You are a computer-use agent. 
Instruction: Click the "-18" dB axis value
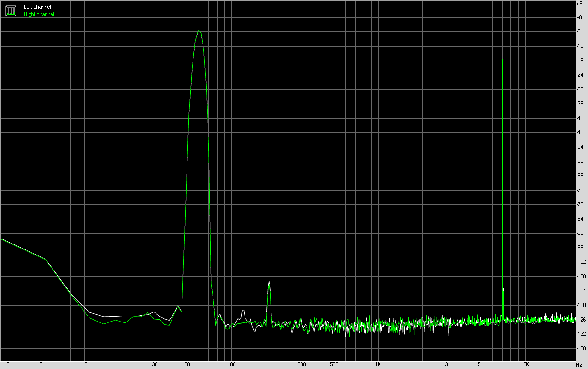(580, 61)
